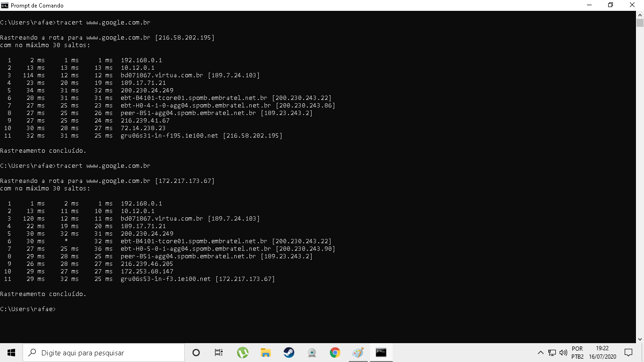Open the Windows Start menu
Viewport: 644px width, 362px height.
(11, 353)
